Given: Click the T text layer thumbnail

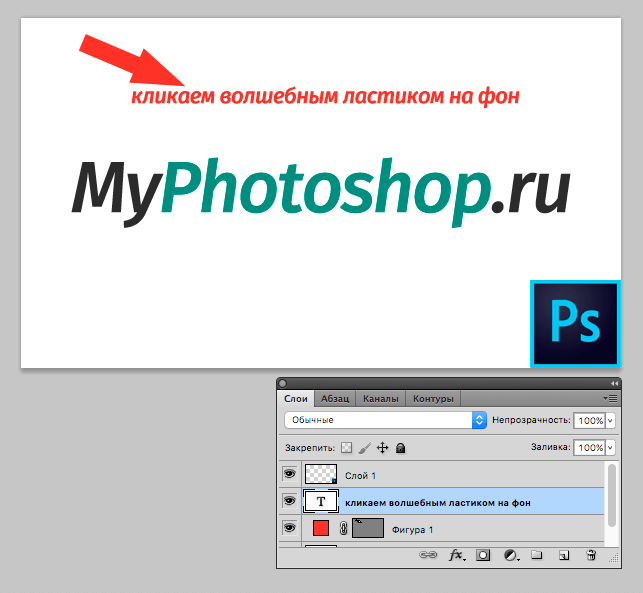Looking at the screenshot, I should coord(321,501).
